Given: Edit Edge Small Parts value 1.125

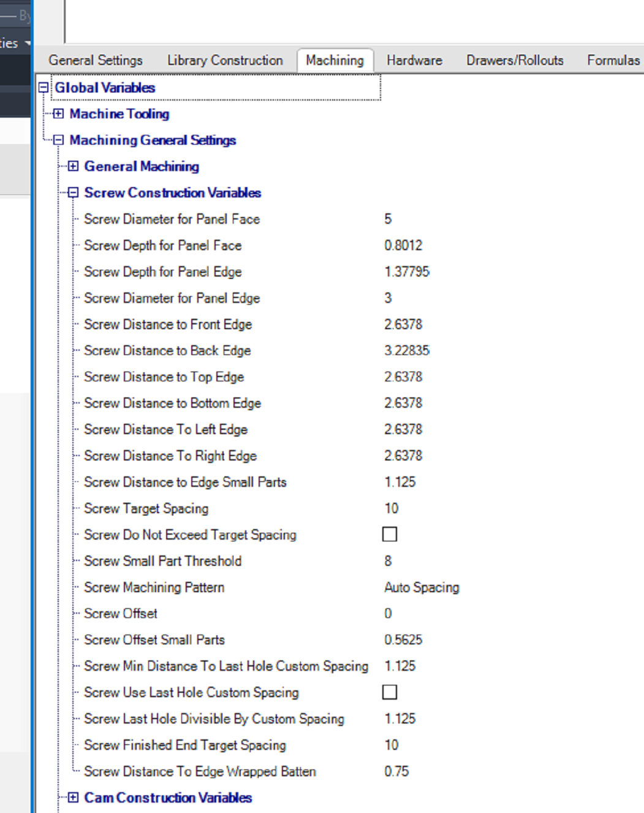Looking at the screenshot, I should tap(400, 482).
